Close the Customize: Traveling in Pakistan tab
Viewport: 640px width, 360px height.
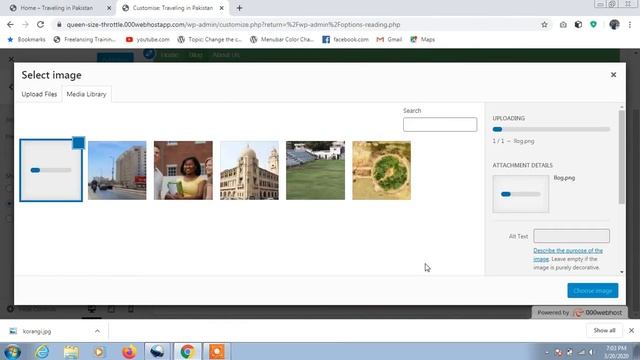click(x=222, y=8)
